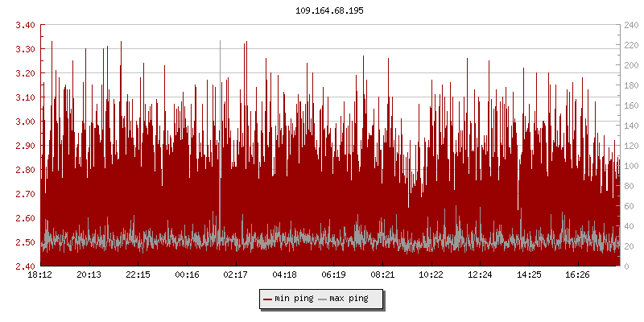Image resolution: width=644 pixels, height=322 pixels.
Task: Click the dark red min ping legend swatch
Action: (x=267, y=299)
